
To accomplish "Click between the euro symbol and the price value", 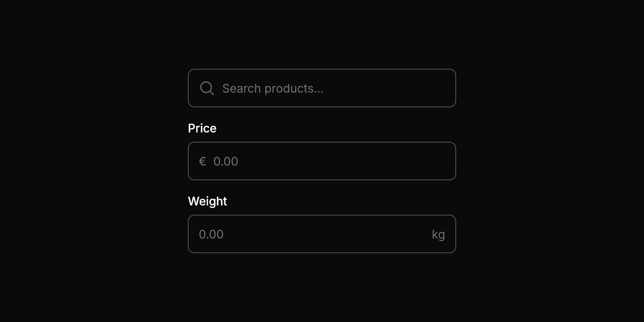I will click(x=209, y=161).
